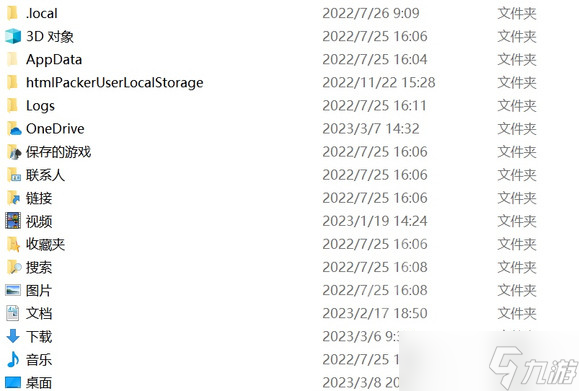The width and height of the screenshot is (579, 391).
Task: Select the 3D 对象 cube icon
Action: [13, 36]
